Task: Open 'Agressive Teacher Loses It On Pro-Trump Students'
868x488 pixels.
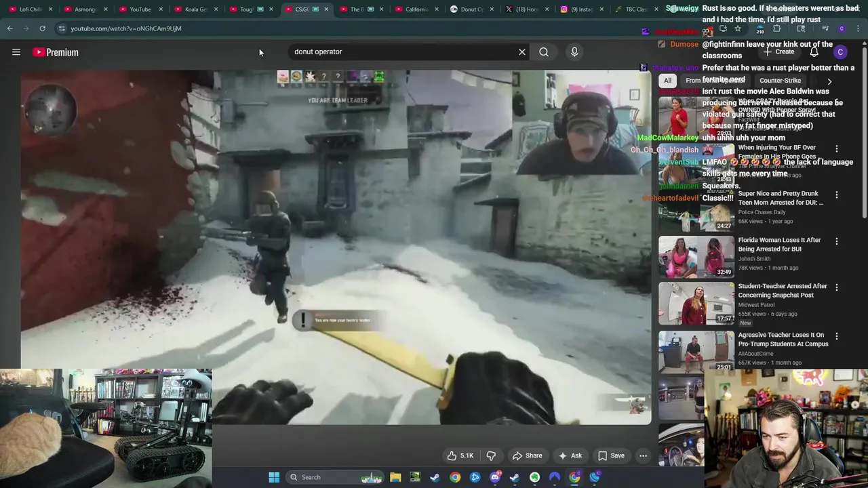Action: (x=783, y=339)
